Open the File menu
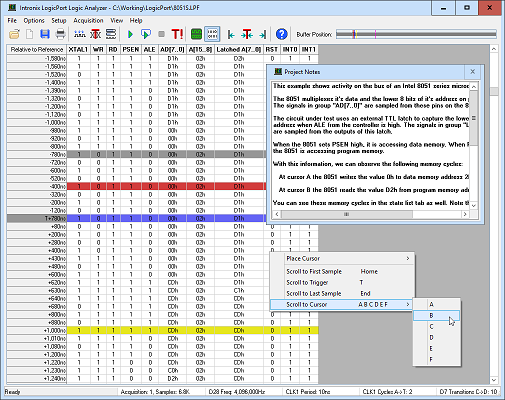 pos(12,20)
